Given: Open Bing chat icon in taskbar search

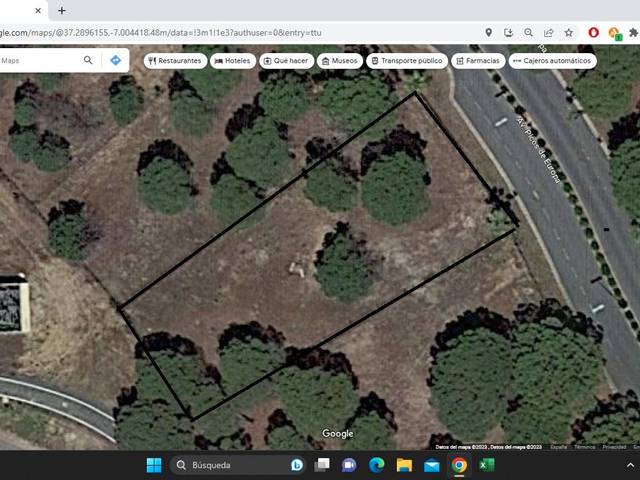Looking at the screenshot, I should point(297,465).
